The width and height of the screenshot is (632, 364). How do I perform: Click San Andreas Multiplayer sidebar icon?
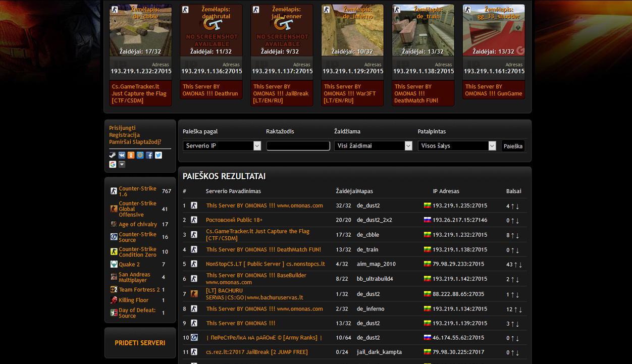tap(114, 277)
